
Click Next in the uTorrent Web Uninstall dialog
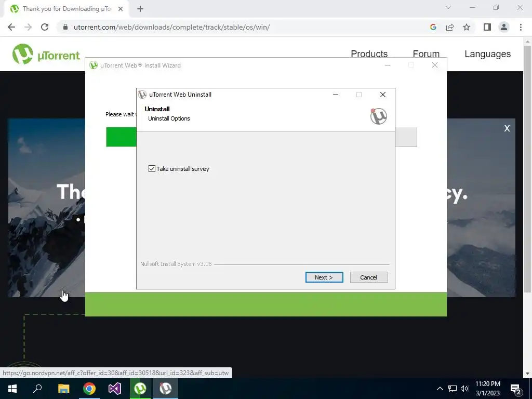pos(324,277)
